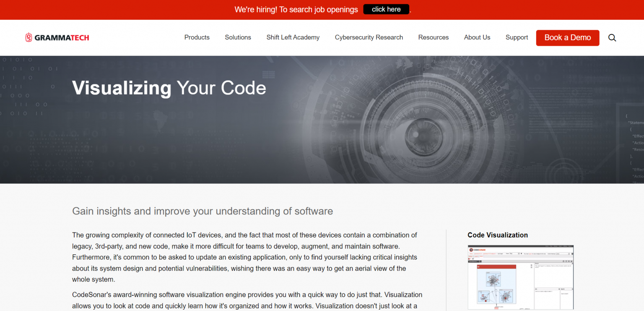The width and height of the screenshot is (644, 311).
Task: Click "click here" to view job openings
Action: pyautogui.click(x=386, y=9)
